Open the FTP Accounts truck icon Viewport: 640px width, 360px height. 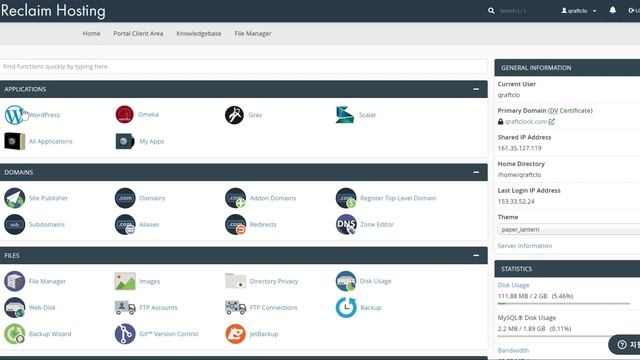coord(125,307)
